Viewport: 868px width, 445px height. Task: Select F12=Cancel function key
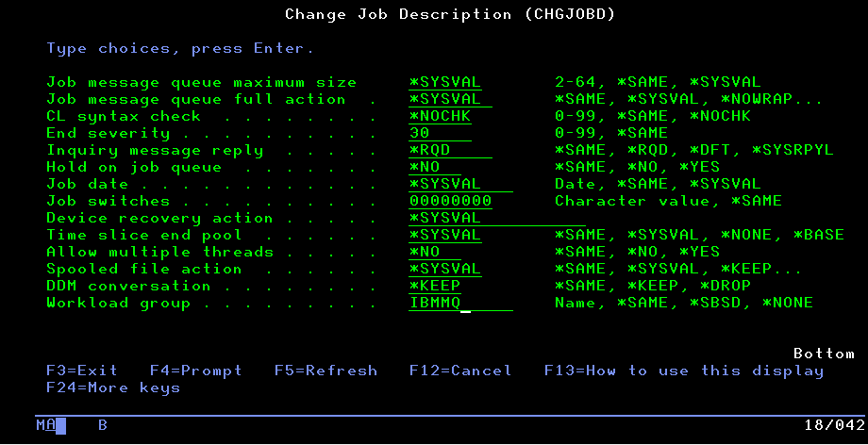pyautogui.click(x=460, y=371)
